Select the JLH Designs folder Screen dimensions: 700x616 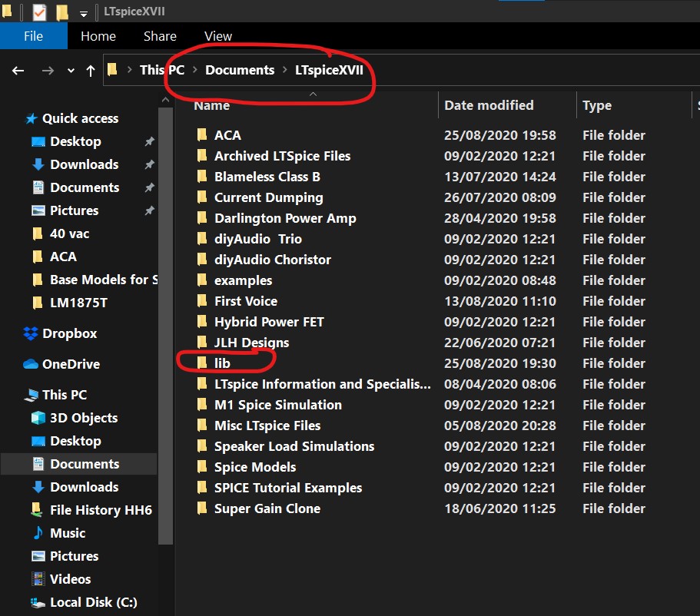coord(243,343)
